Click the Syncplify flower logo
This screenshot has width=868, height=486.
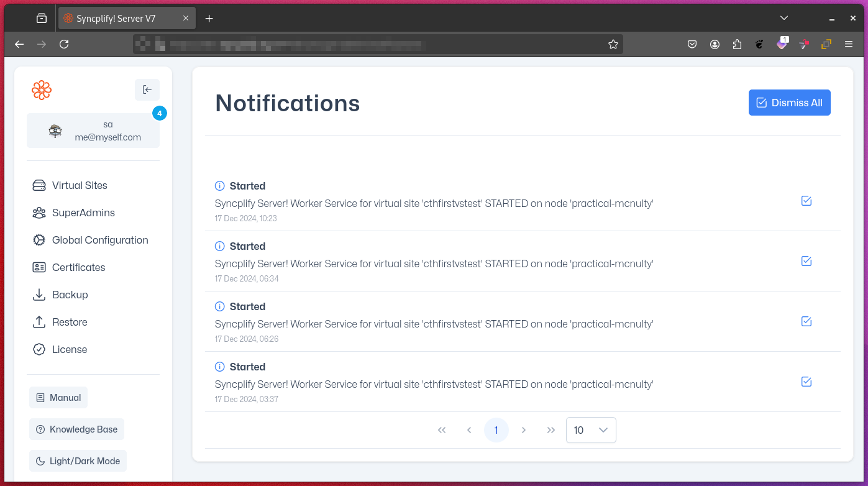point(41,89)
